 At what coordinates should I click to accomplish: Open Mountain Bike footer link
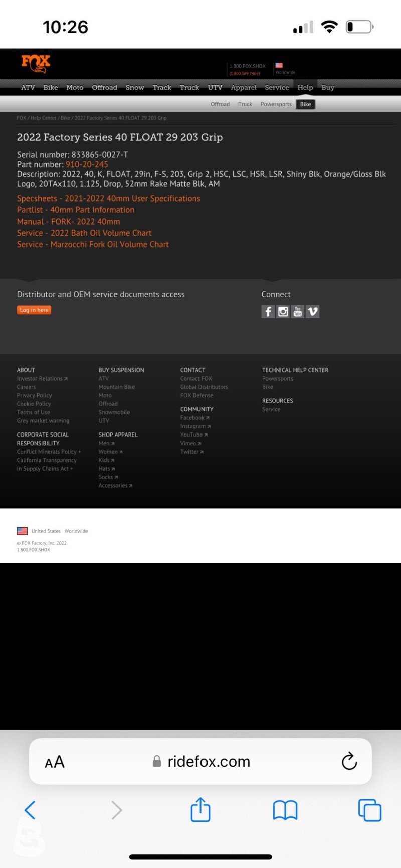click(117, 387)
